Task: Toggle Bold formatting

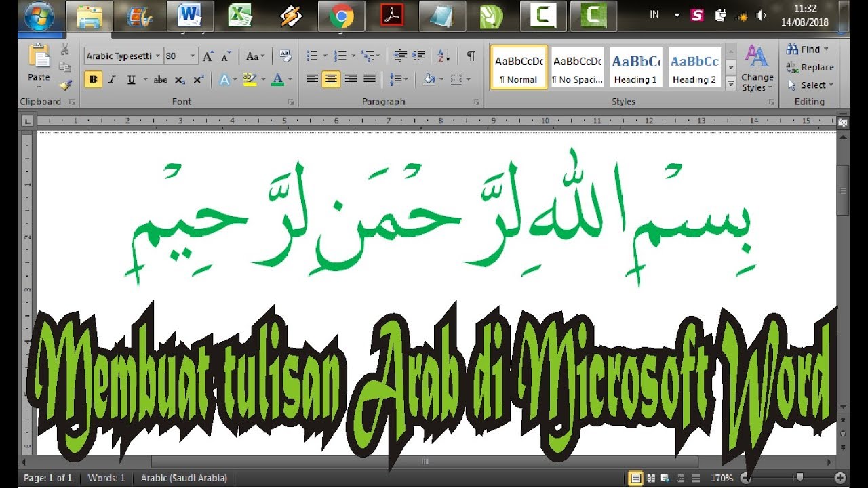Action: pos(94,79)
